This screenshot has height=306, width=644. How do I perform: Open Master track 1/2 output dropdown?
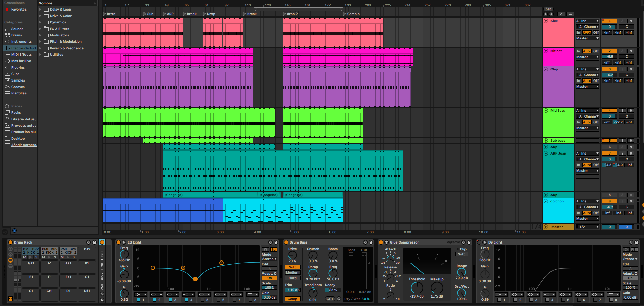coord(587,227)
